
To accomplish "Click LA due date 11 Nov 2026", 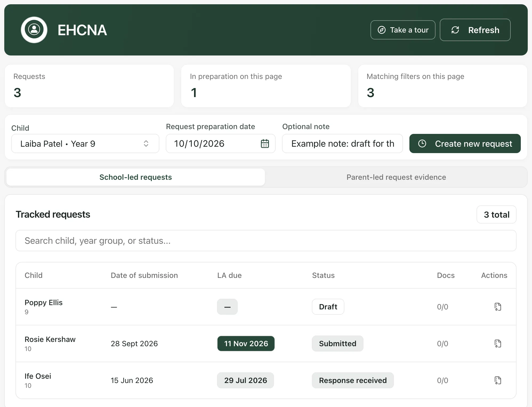I will pyautogui.click(x=246, y=344).
